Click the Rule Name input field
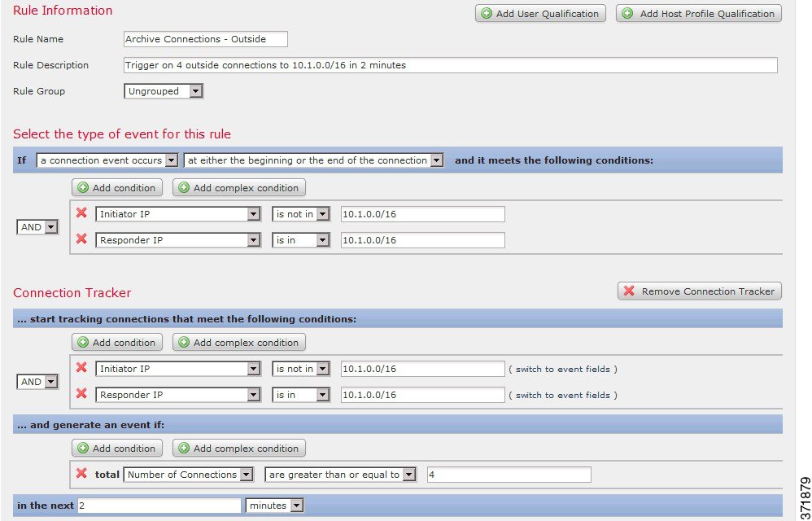The image size is (812, 521). click(x=206, y=39)
